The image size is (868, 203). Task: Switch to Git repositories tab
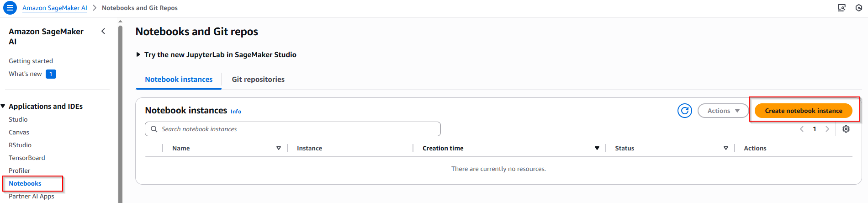(x=258, y=80)
